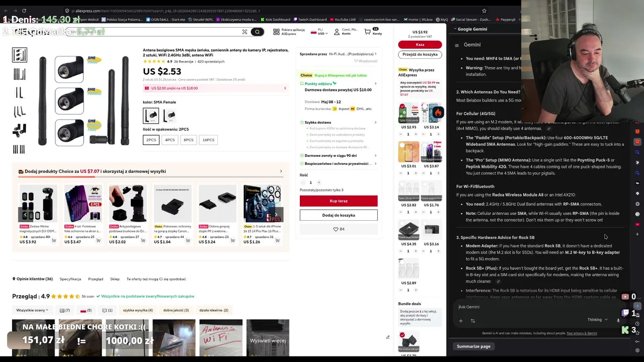This screenshot has height=362, width=644.
Task: Click the 'Dodaj do koszyka' button
Action: tap(339, 215)
